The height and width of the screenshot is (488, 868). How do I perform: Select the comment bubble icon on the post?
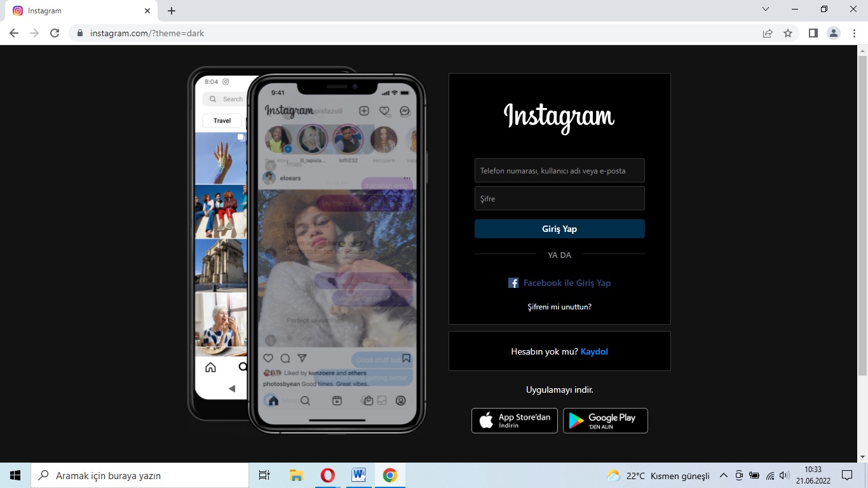[285, 358]
